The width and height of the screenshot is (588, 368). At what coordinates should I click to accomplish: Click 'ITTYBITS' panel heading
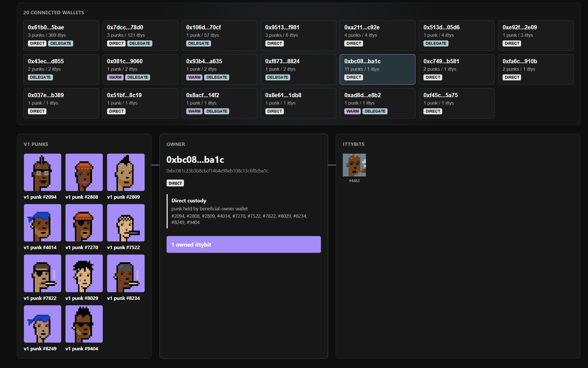[353, 144]
